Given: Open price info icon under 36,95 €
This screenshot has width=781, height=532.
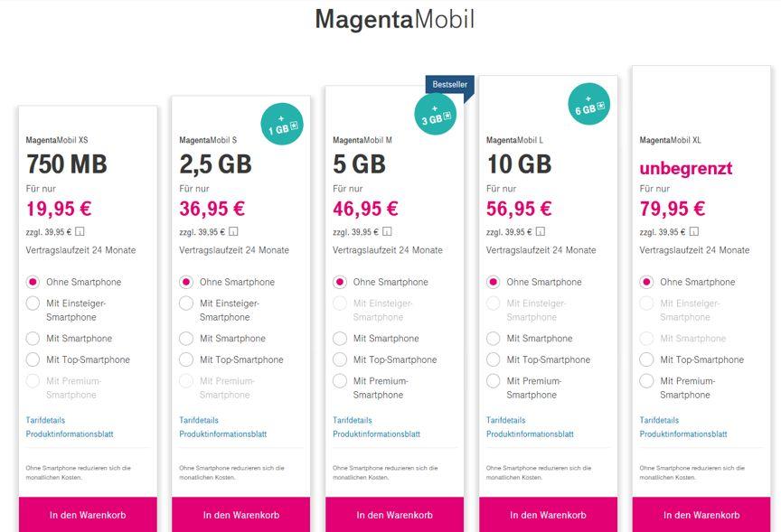Looking at the screenshot, I should (x=233, y=231).
